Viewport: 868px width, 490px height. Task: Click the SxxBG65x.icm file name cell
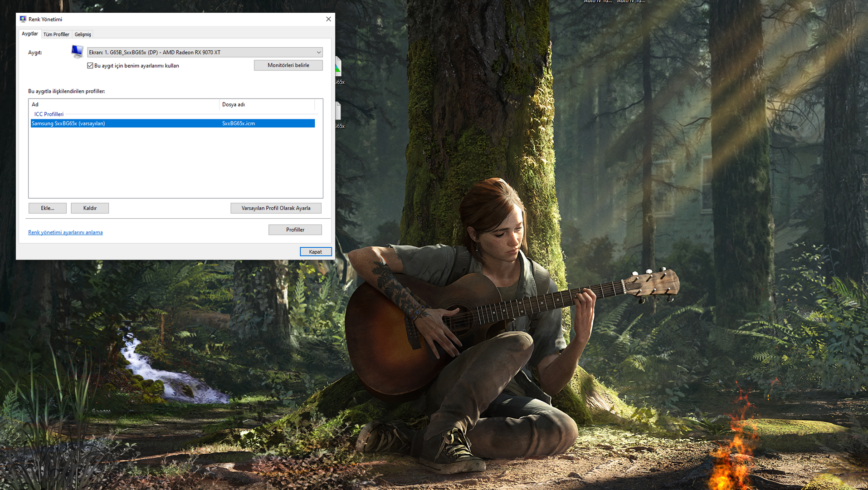tap(239, 123)
